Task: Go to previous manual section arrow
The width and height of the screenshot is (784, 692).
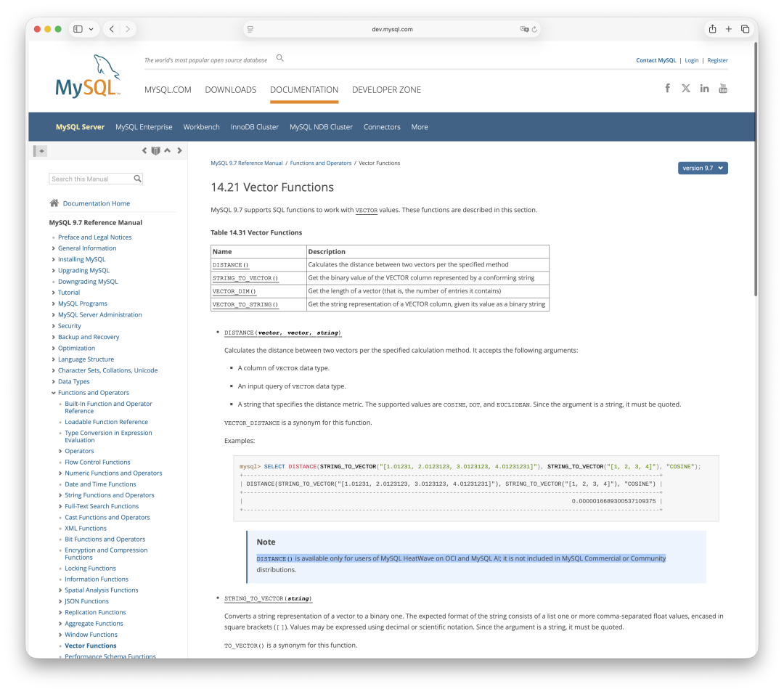Action: click(x=144, y=150)
